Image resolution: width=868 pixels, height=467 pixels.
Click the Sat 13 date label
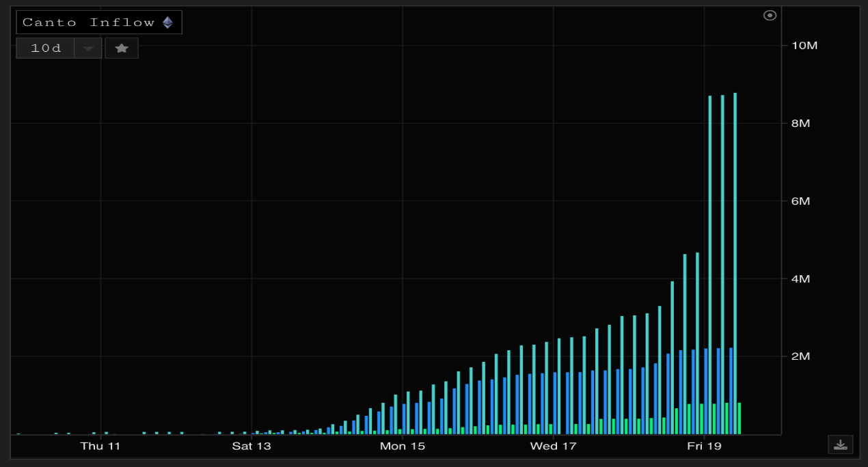point(252,447)
